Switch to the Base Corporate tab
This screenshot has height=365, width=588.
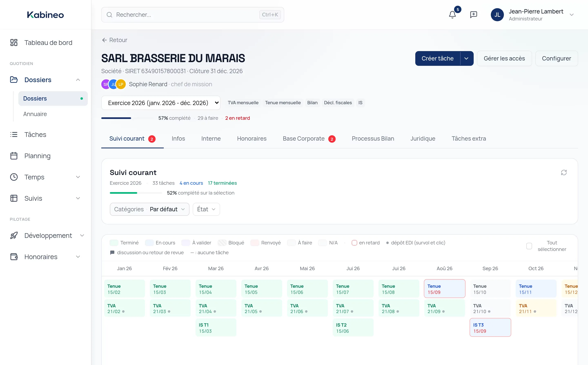[x=309, y=139]
